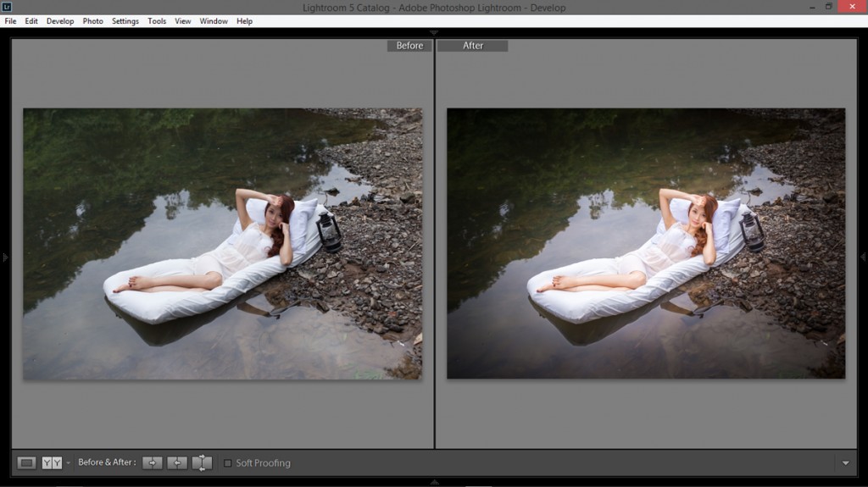Click the After image preview
The image size is (868, 487).
(646, 243)
